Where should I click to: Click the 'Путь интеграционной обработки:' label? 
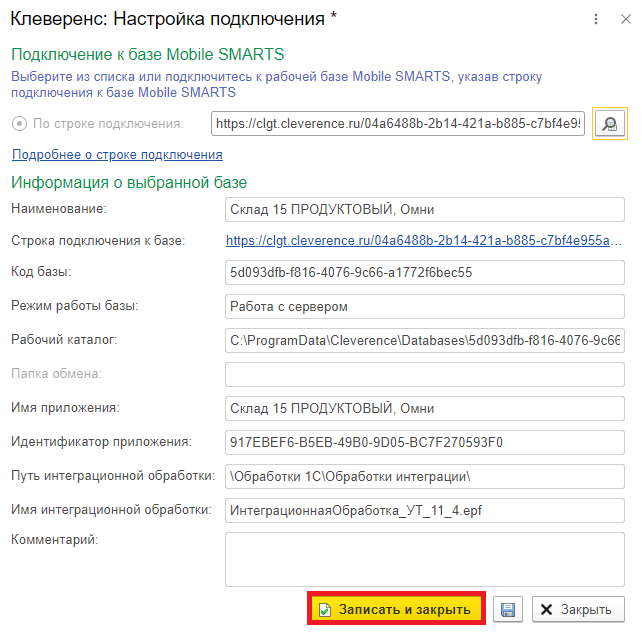click(x=113, y=476)
